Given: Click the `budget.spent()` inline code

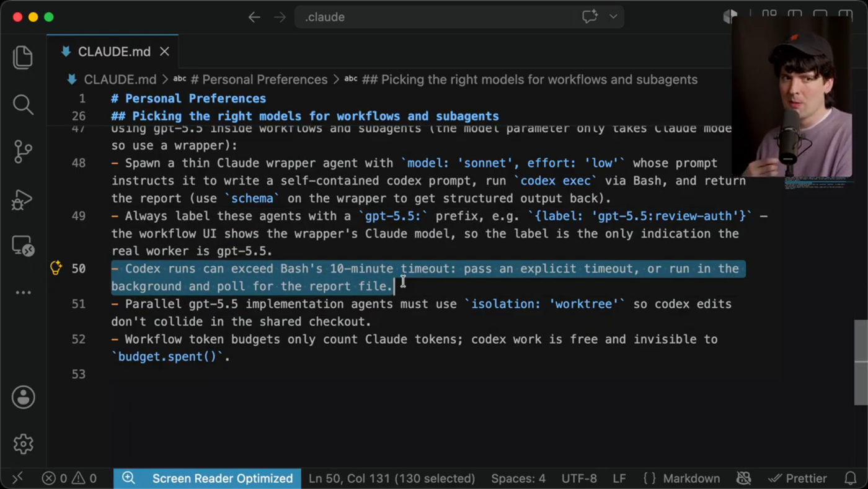Looking at the screenshot, I should pos(167,357).
